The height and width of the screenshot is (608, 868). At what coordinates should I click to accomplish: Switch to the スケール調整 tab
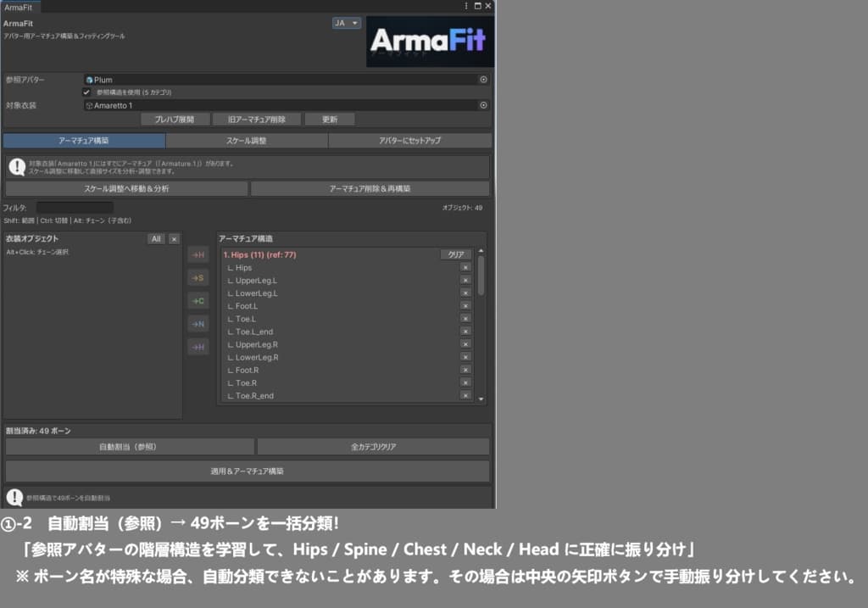247,141
